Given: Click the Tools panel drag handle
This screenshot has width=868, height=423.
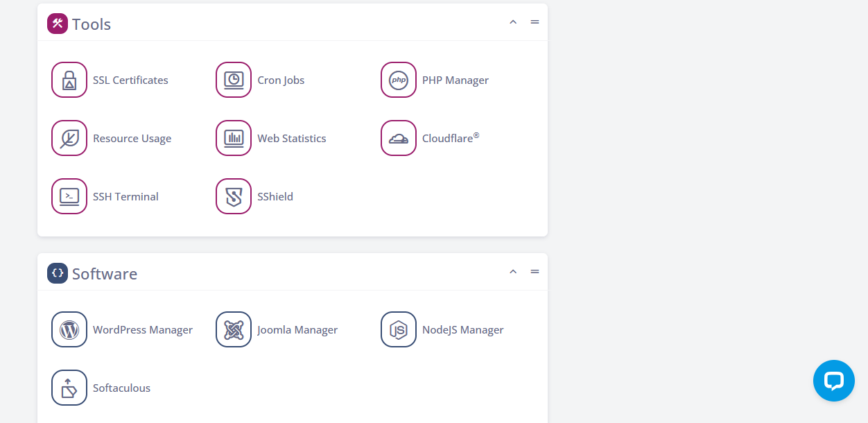Looking at the screenshot, I should [x=535, y=22].
